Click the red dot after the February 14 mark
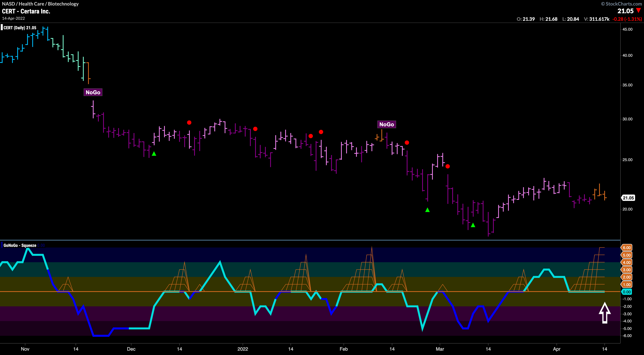This screenshot has height=355, width=644. tap(407, 143)
